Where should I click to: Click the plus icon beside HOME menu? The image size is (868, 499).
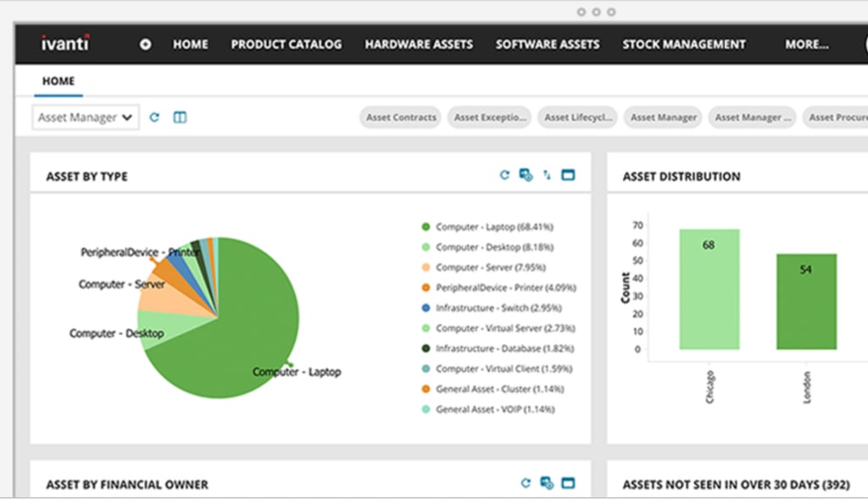tap(145, 44)
